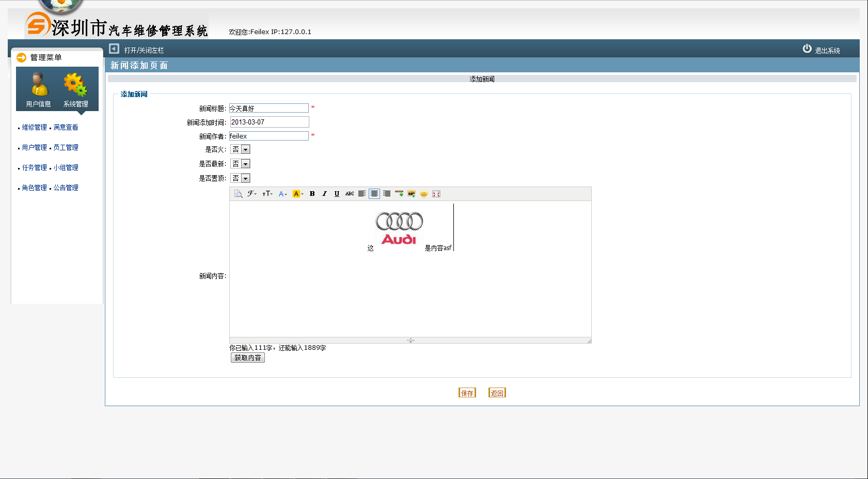Click the orange S site logo
868x479 pixels.
(x=38, y=24)
